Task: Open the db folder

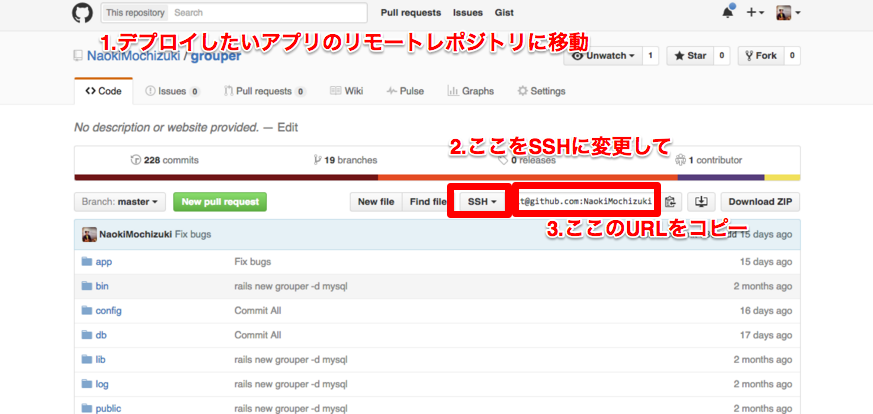Action: pos(101,335)
